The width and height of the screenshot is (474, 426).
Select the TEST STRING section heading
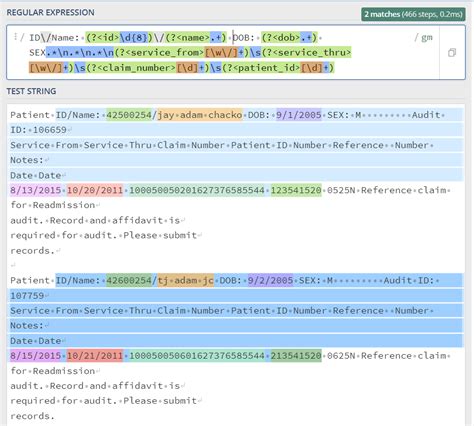(x=31, y=91)
